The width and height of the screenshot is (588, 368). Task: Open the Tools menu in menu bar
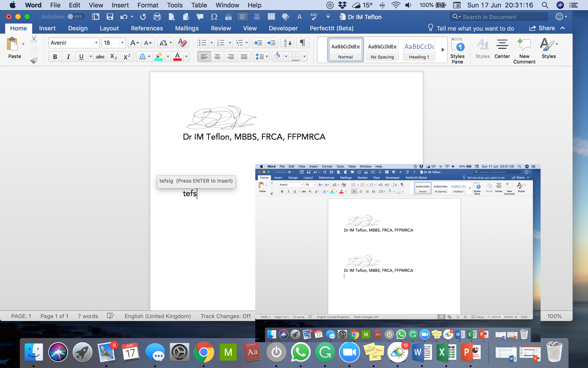coord(175,5)
